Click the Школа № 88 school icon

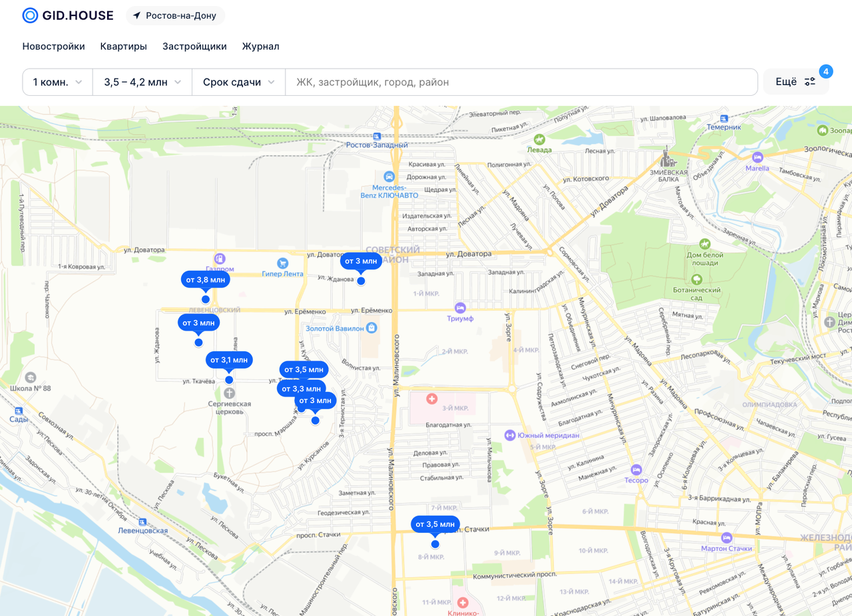point(30,377)
